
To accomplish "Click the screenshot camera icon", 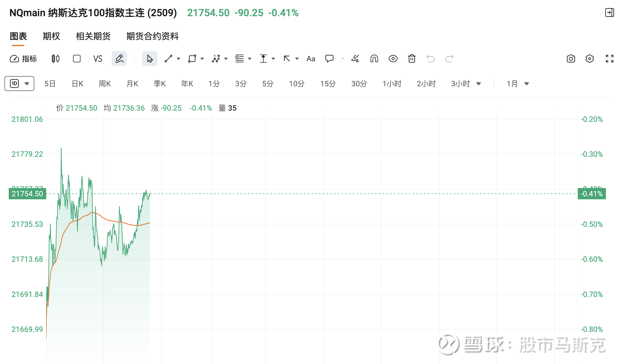I will click(571, 59).
